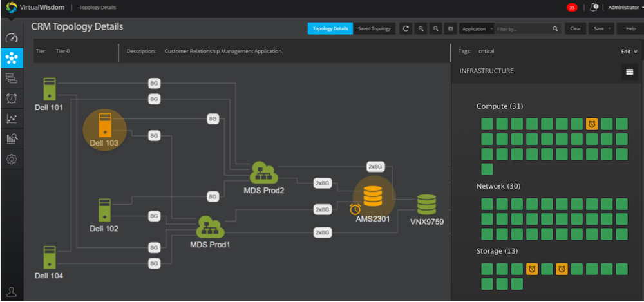
Task: Open the INFRASTRUCTURE hamburger menu
Action: click(x=629, y=72)
